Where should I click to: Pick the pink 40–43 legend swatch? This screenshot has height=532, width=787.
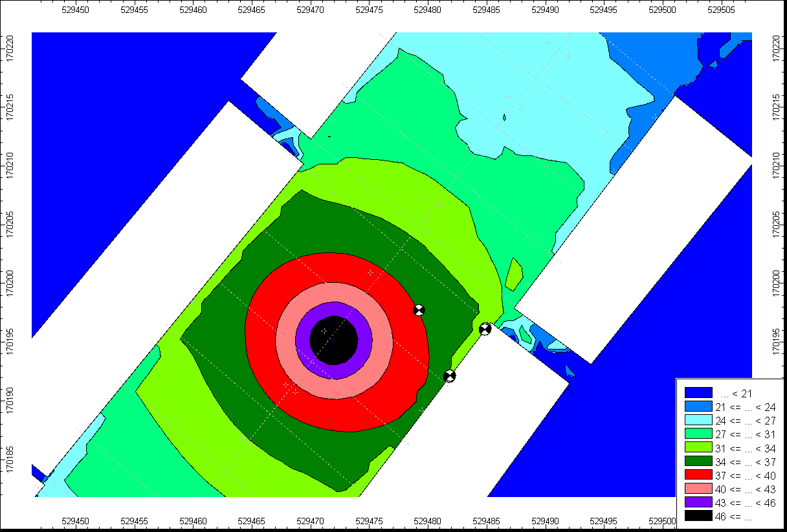coord(698,489)
